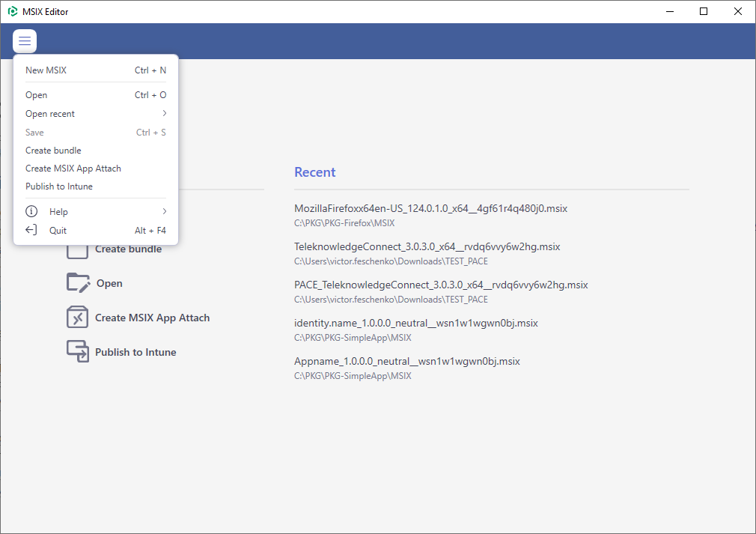Open recent Appname_1.0.0.0 msix file
This screenshot has height=534, width=756.
tap(407, 361)
